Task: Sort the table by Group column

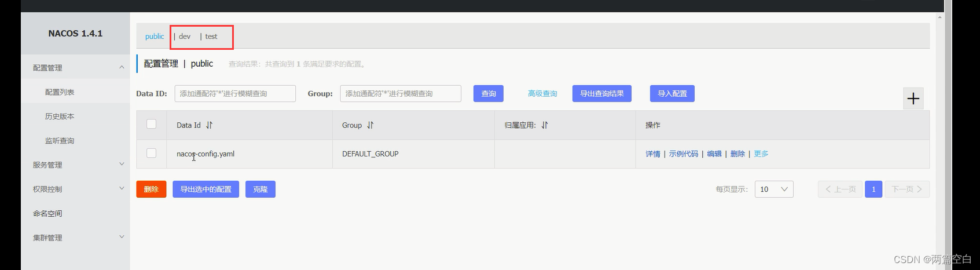Action: point(370,125)
